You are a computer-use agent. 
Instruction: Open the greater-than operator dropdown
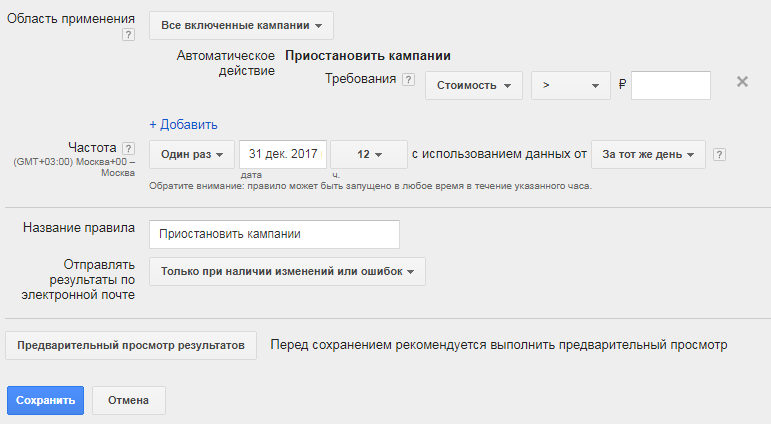[570, 86]
